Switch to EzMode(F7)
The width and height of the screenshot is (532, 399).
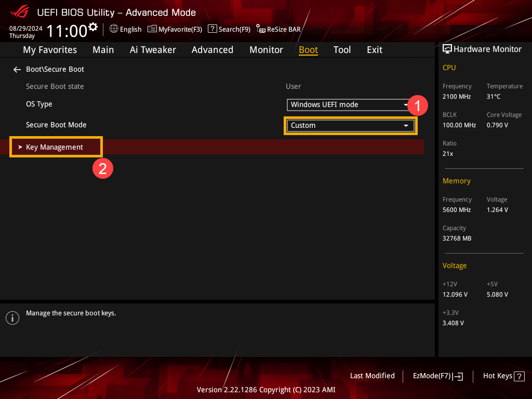[x=437, y=376]
